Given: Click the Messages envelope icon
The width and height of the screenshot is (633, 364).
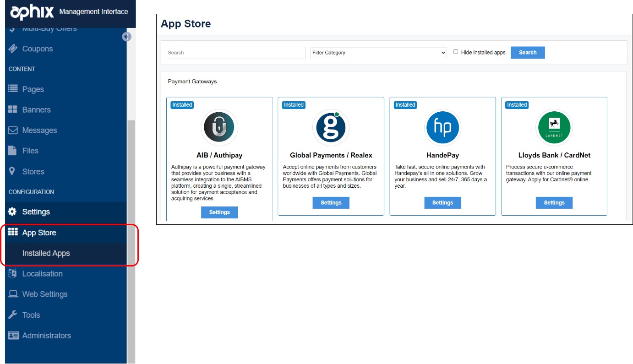Looking at the screenshot, I should pyautogui.click(x=13, y=130).
